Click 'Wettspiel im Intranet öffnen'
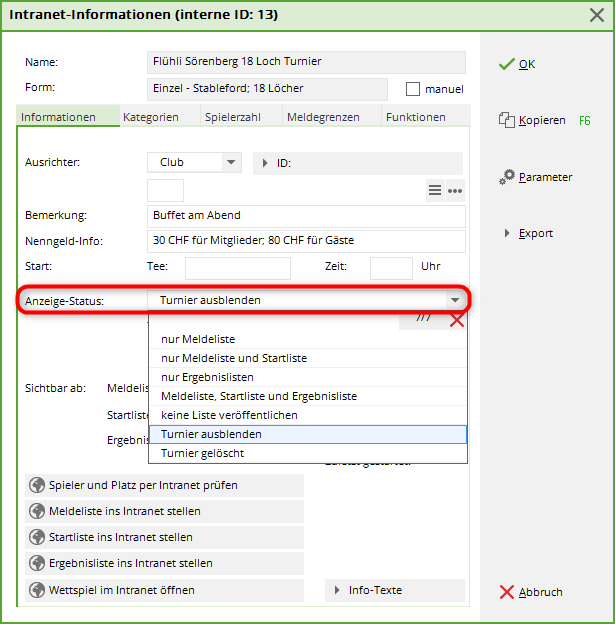 pos(164,590)
